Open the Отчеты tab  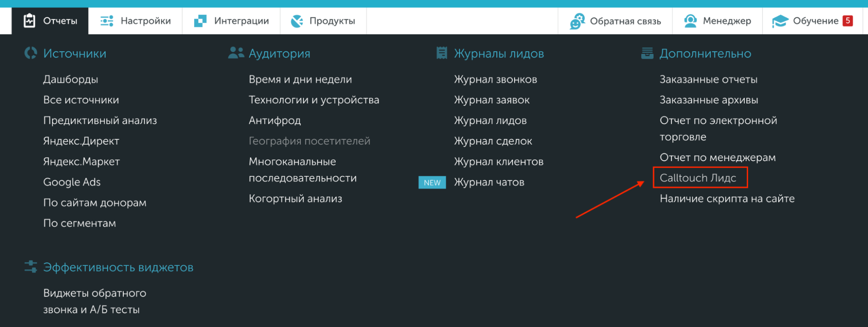[x=50, y=21]
